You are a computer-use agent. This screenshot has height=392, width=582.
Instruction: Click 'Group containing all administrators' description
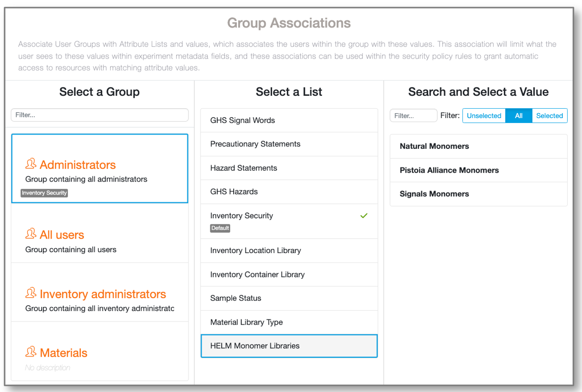[86, 179]
